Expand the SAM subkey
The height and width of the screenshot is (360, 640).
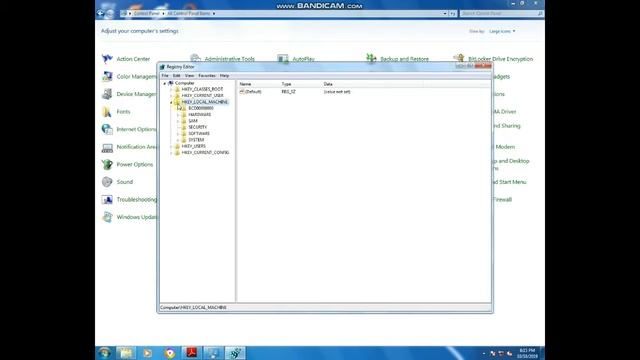pyautogui.click(x=178, y=121)
